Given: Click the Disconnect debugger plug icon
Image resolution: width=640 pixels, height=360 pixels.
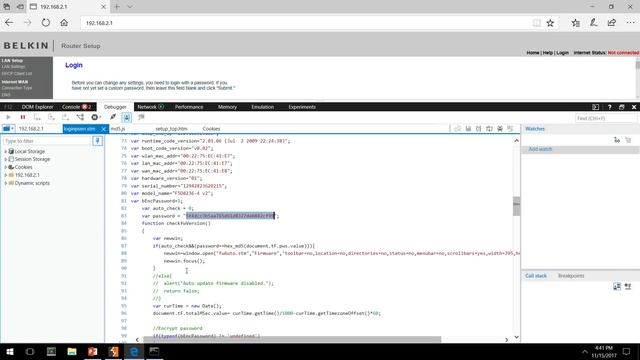Looking at the screenshot, I should pyautogui.click(x=113, y=118).
